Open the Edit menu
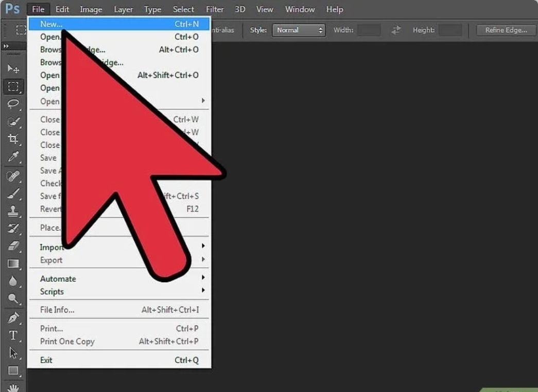The image size is (538, 392). (62, 9)
